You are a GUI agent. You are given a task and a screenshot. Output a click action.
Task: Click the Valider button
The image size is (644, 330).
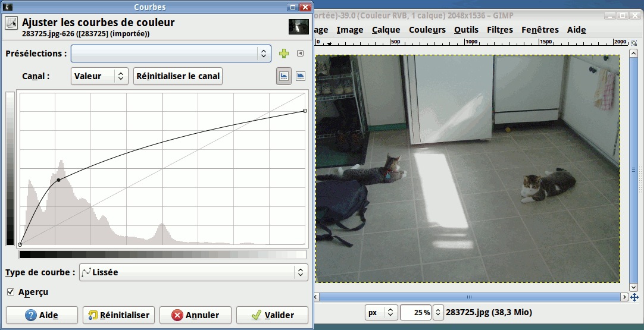click(x=273, y=315)
